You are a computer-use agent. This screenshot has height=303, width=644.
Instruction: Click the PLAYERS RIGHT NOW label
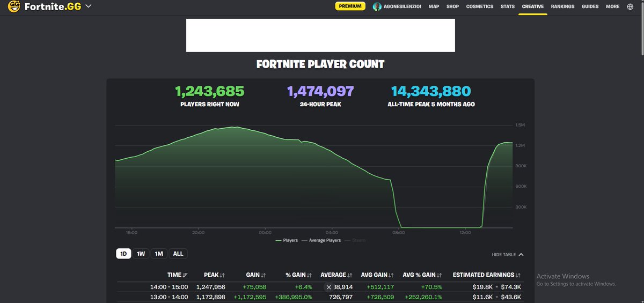[x=210, y=104]
